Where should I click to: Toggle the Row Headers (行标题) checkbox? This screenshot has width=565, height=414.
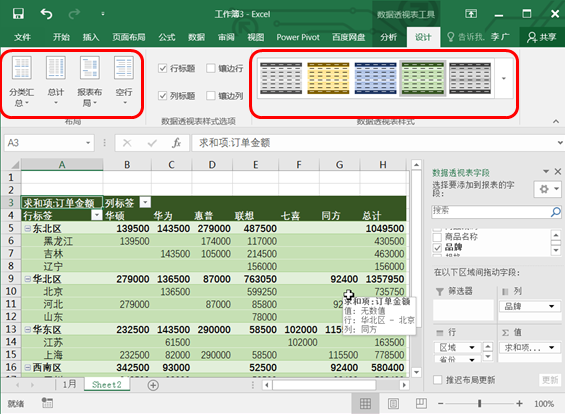pos(163,68)
